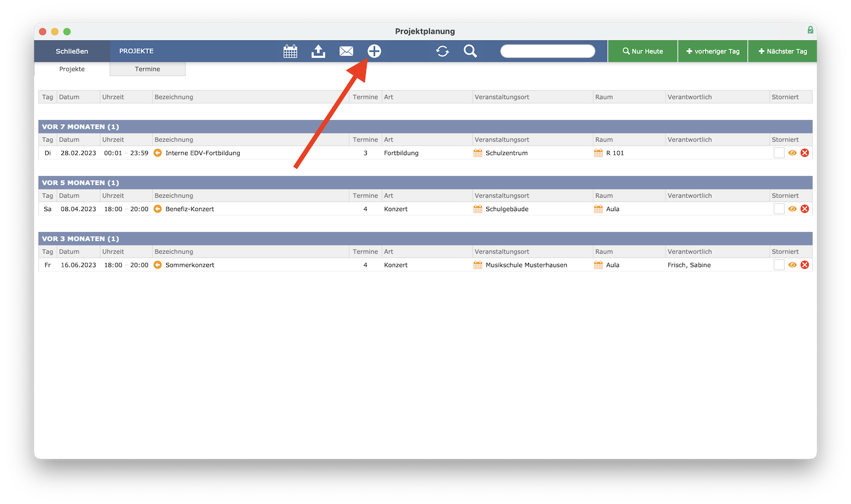Click the search input field in toolbar

548,51
